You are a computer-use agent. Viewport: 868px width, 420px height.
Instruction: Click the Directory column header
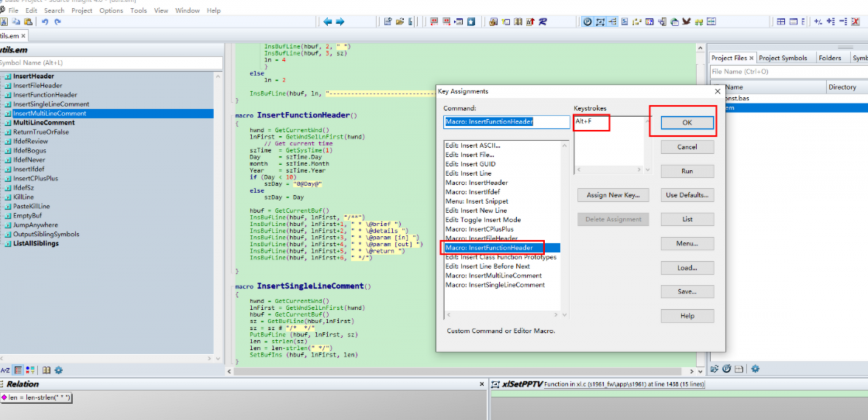tap(847, 87)
